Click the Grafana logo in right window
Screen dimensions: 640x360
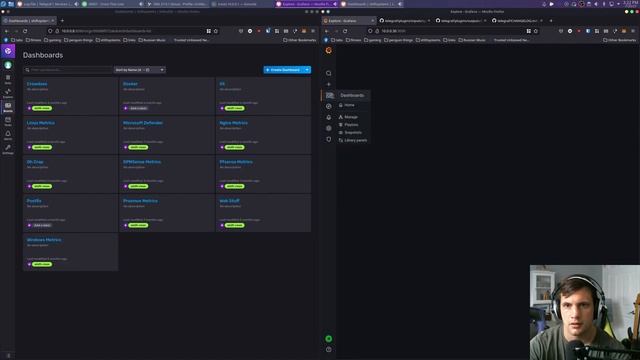329,51
